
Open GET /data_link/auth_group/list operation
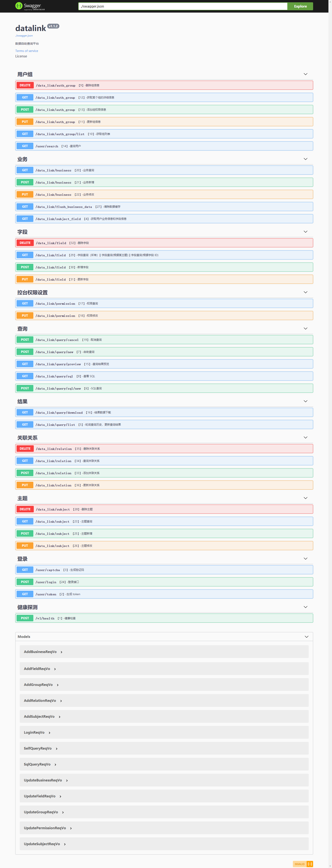click(164, 134)
